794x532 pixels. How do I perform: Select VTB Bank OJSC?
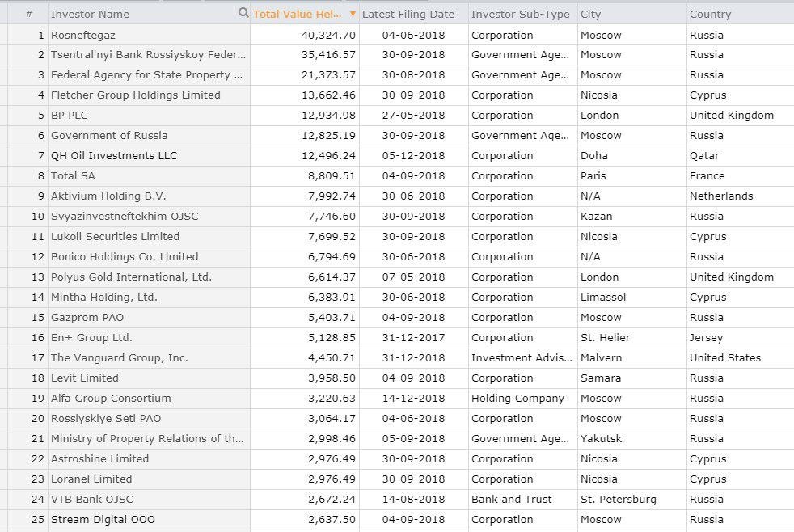tap(92, 500)
